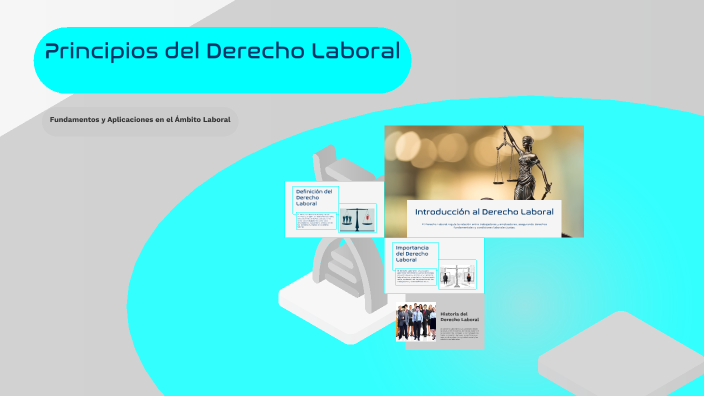Click the group of business people photo

pos(416,321)
